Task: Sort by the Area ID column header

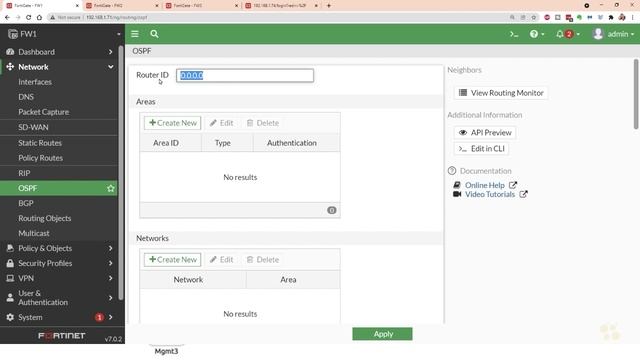Action: click(x=166, y=143)
